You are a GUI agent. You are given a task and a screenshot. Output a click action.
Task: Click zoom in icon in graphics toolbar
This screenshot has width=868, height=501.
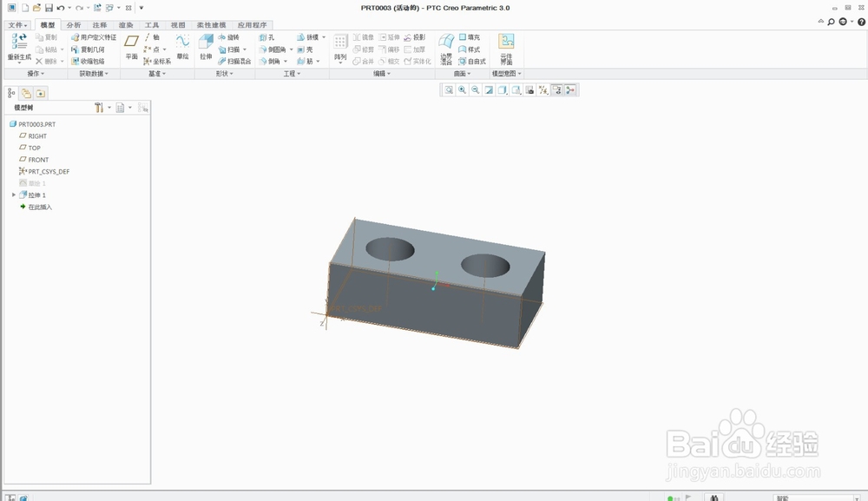(462, 89)
